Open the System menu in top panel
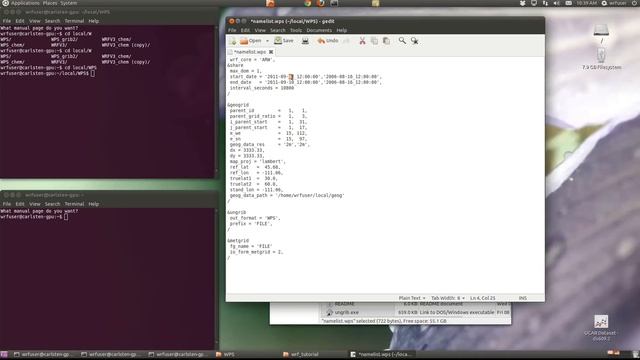 click(x=69, y=3)
